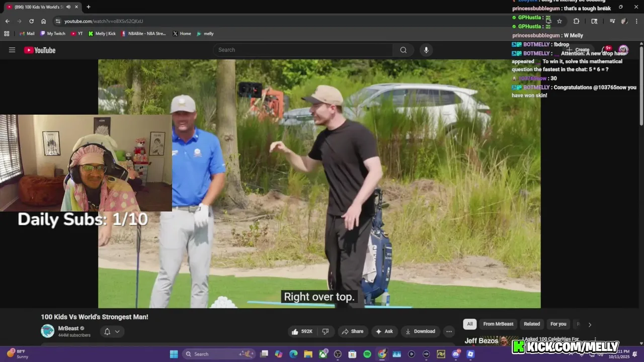Viewport: 644px width, 362px height.
Task: Select the All filter chip
Action: coord(470,324)
